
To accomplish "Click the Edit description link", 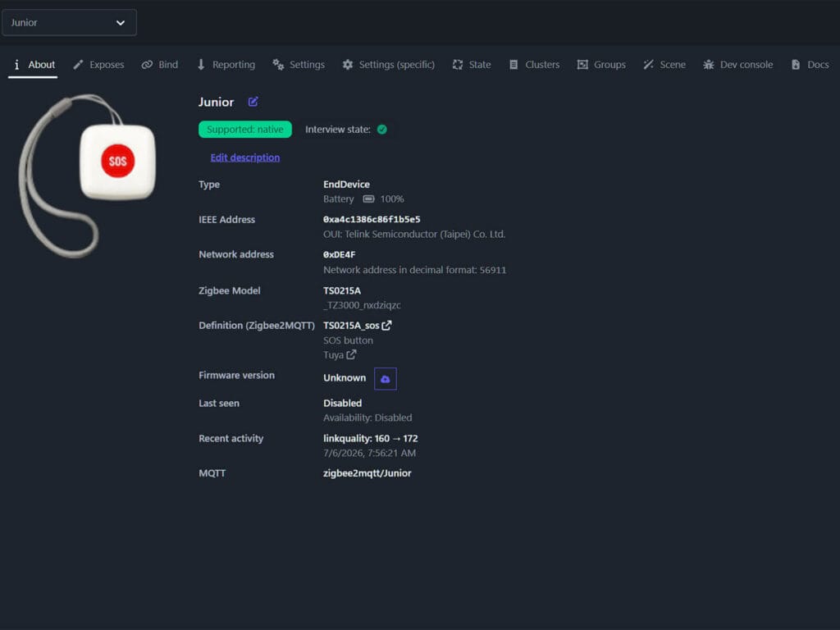I will point(244,157).
